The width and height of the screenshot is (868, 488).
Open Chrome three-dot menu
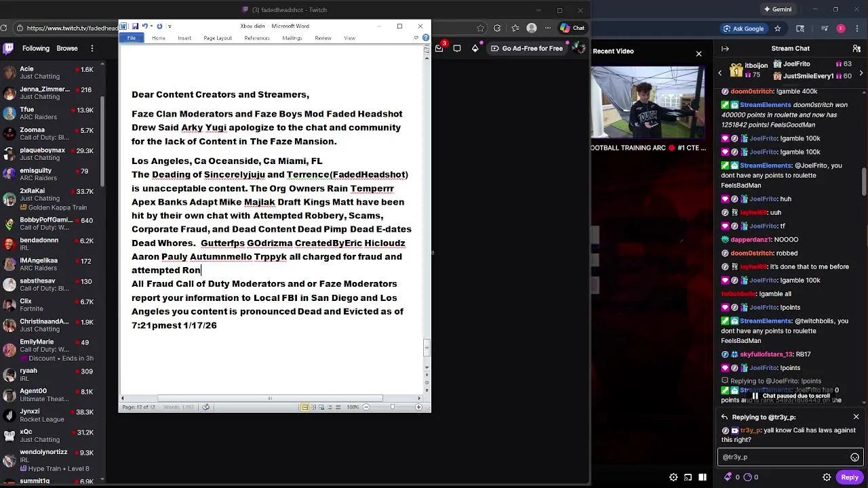point(856,28)
